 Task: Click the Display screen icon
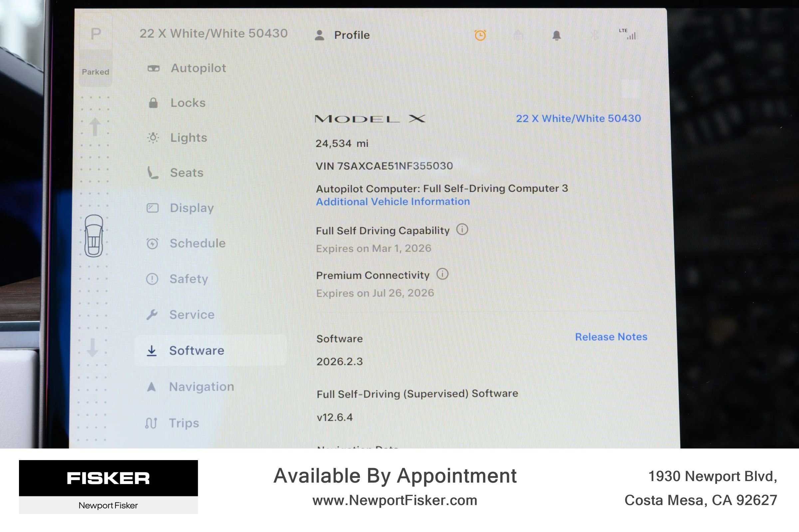tap(152, 208)
